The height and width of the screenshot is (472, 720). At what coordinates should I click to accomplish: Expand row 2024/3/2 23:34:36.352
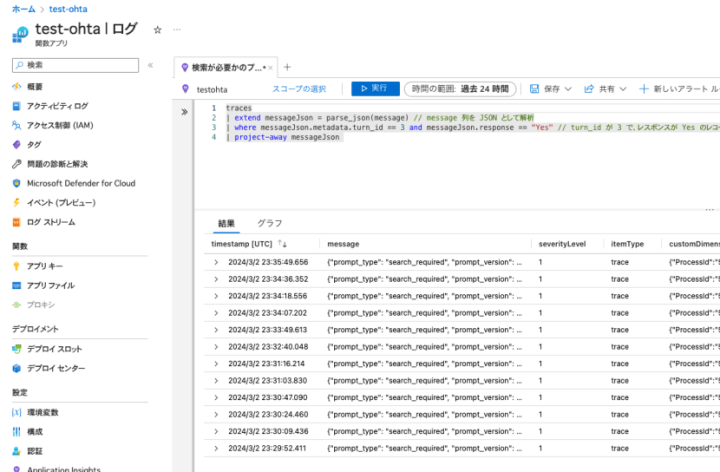click(x=216, y=279)
